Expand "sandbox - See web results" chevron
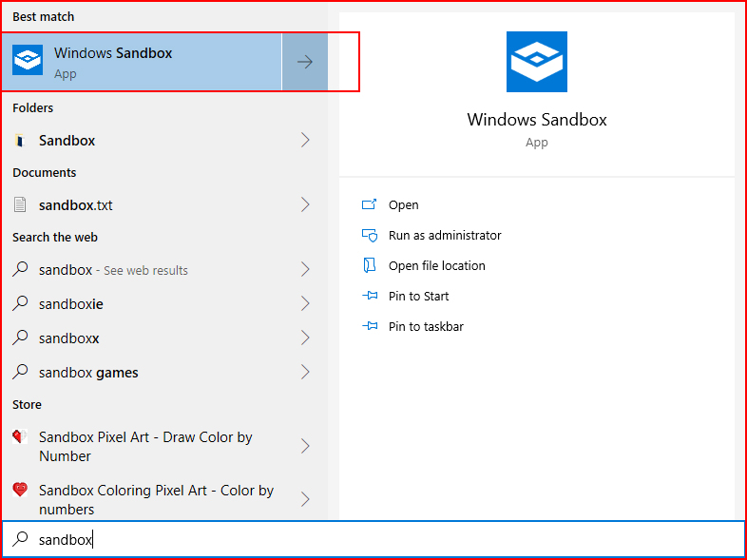This screenshot has height=560, width=747. click(305, 270)
